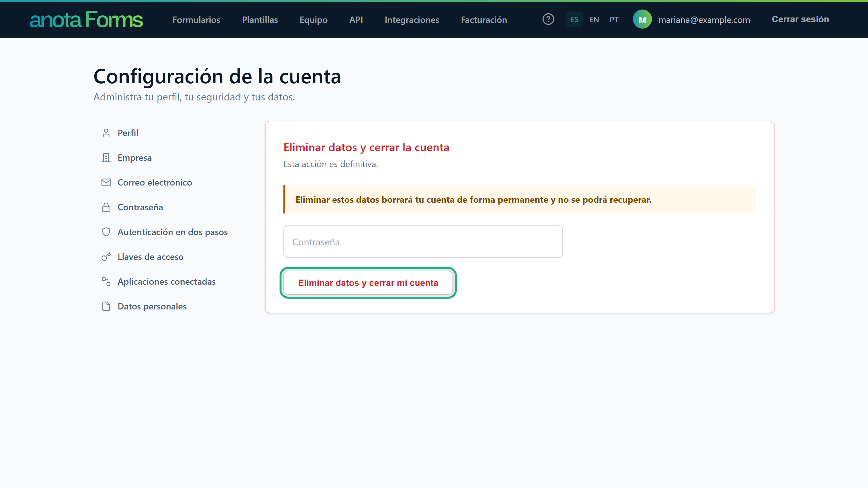
Task: Click the warning text about permanent deletion
Action: pos(473,200)
